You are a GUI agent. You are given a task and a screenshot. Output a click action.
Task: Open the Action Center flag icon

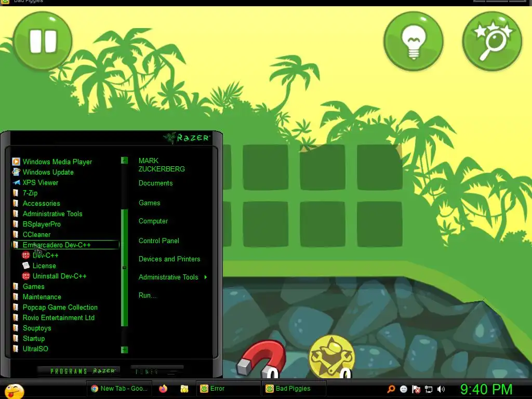pos(416,389)
